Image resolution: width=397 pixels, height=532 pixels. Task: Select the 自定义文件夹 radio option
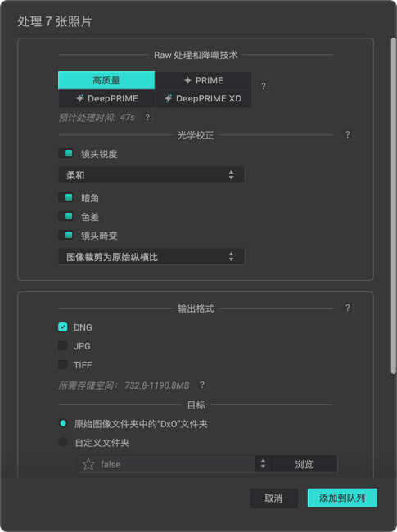63,442
